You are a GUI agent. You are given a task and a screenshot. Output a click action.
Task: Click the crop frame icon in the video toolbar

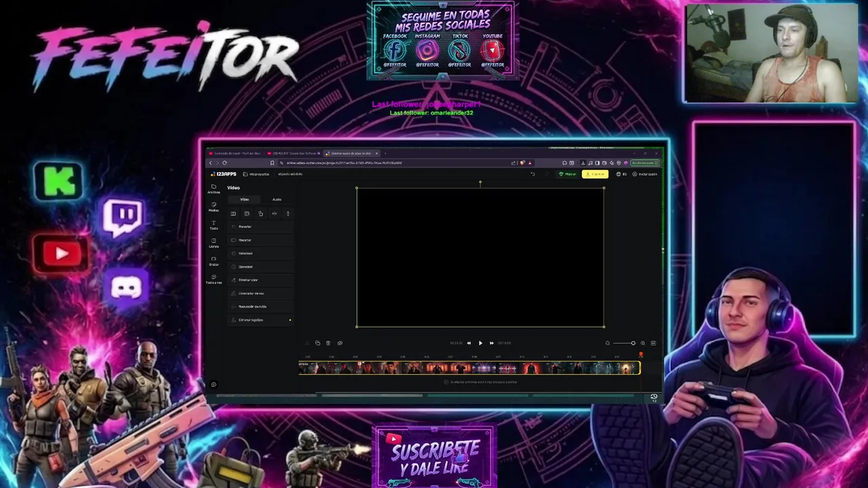247,213
